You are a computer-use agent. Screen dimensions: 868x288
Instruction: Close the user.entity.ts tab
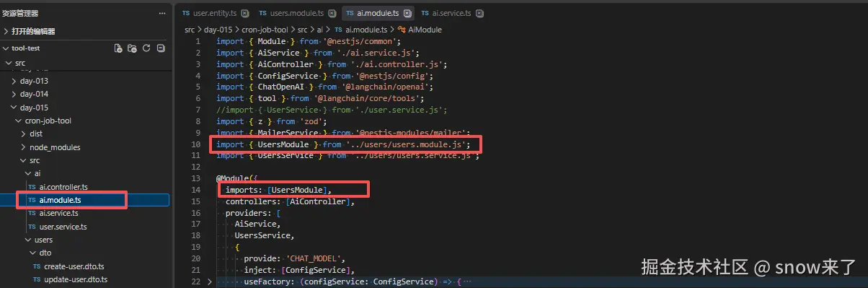tap(244, 13)
